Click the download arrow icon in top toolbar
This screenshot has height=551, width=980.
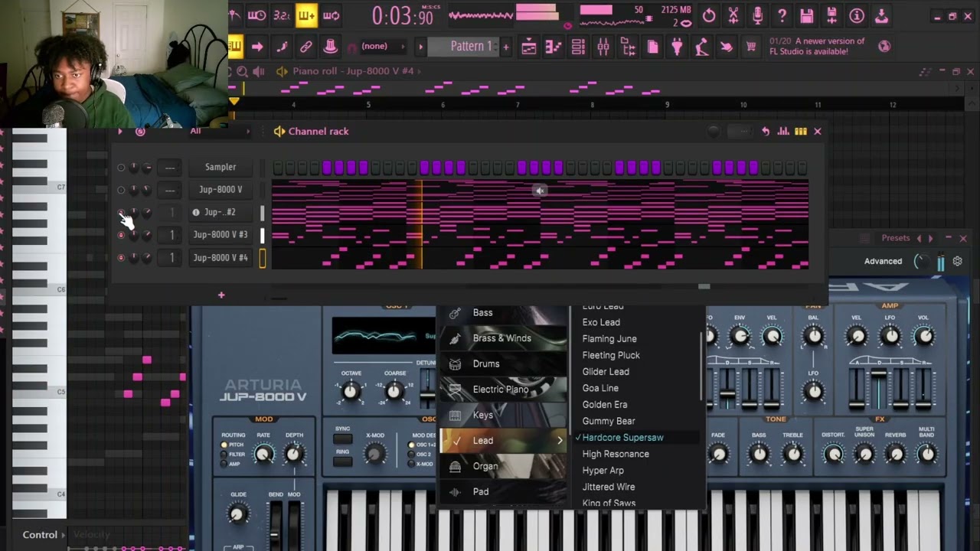[881, 15]
